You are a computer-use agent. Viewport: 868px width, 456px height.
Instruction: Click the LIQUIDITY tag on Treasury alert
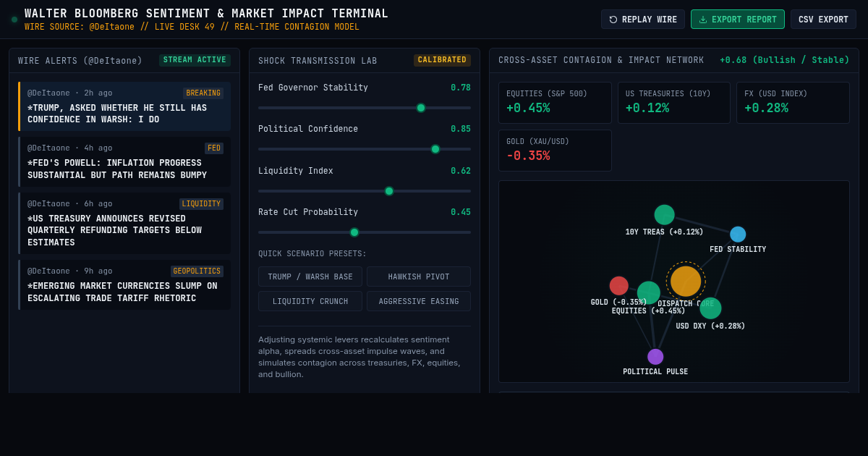(x=201, y=204)
